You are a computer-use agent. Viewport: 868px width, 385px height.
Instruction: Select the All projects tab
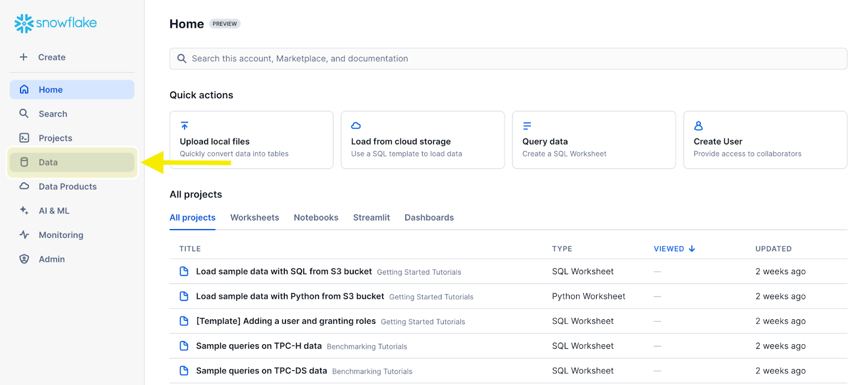193,217
